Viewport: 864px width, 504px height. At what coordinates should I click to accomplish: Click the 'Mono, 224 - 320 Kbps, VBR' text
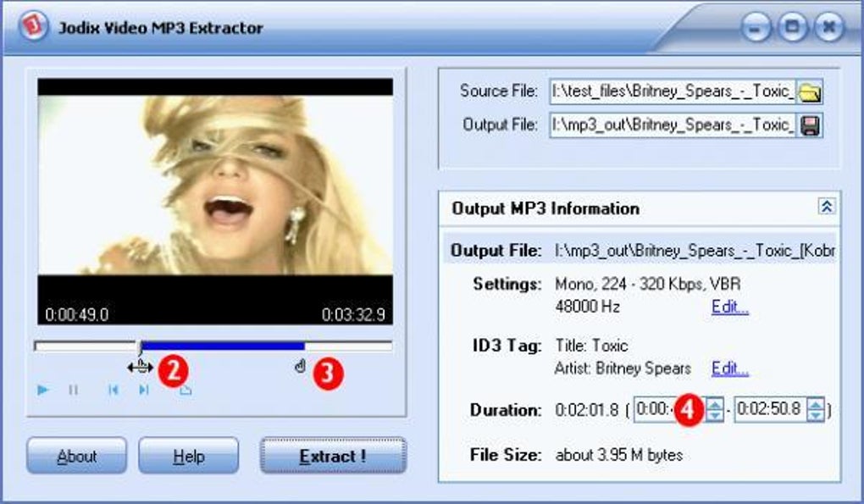tap(647, 285)
